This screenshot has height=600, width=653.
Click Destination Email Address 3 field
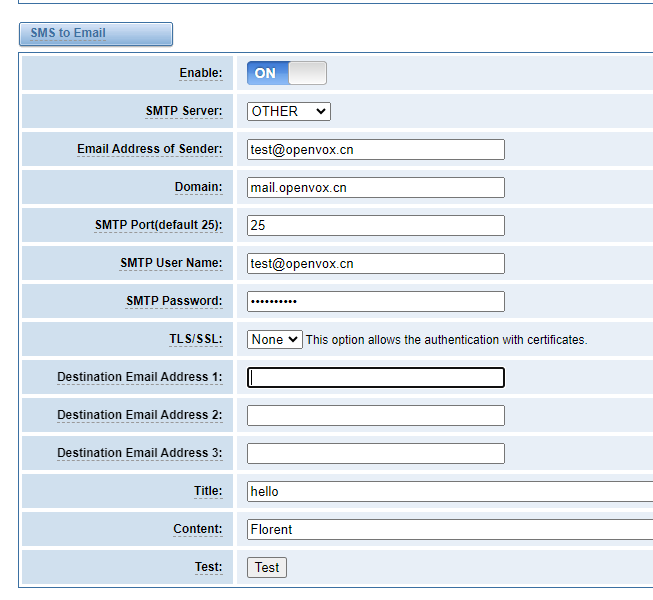point(376,453)
